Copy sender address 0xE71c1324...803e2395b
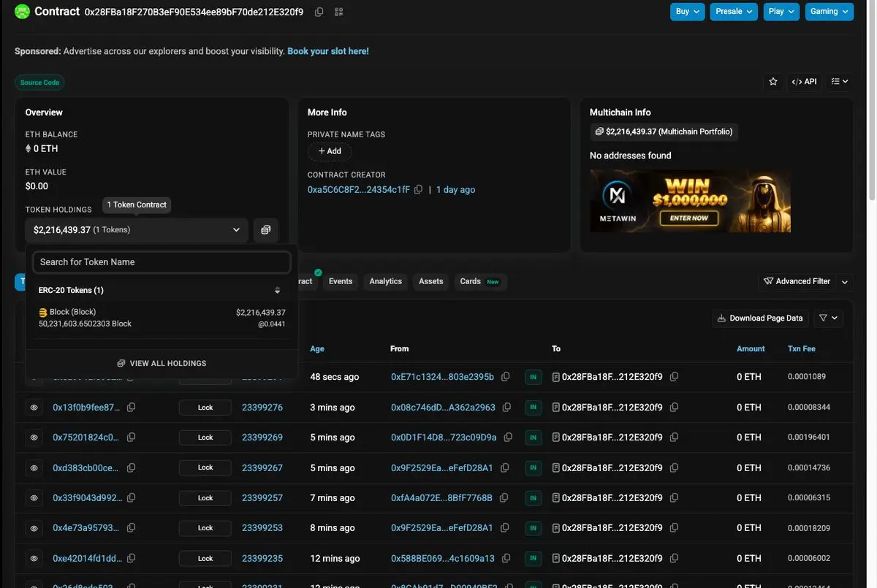Image resolution: width=877 pixels, height=588 pixels. pos(506,377)
